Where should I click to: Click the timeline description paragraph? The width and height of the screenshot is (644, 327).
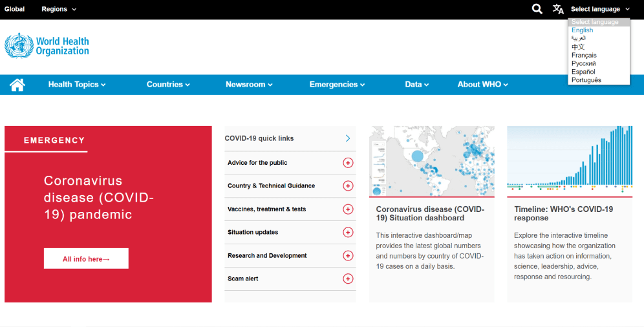[564, 256]
